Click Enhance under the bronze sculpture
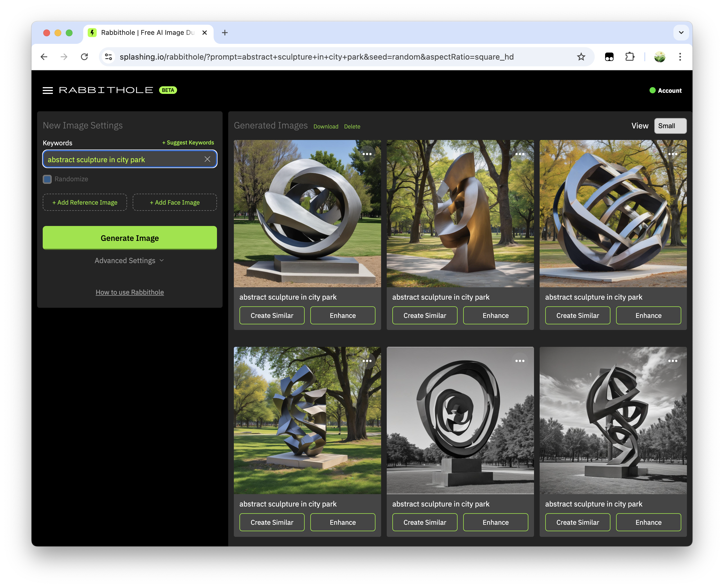This screenshot has width=724, height=588. pyautogui.click(x=496, y=315)
